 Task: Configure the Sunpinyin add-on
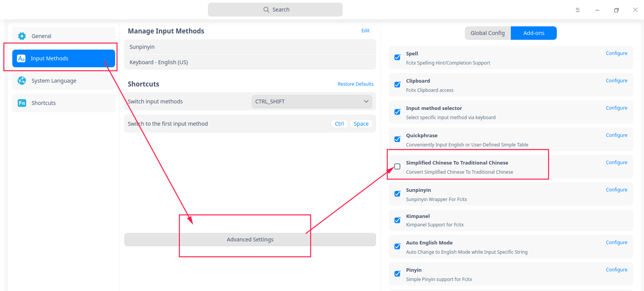(x=617, y=190)
